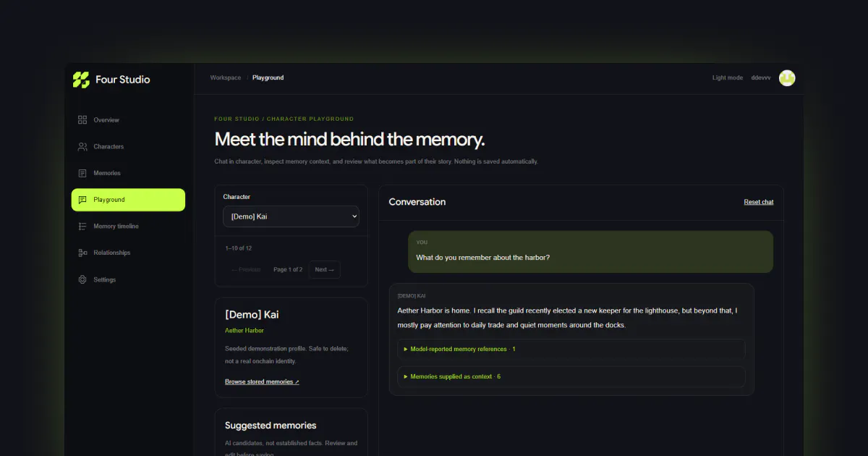This screenshot has width=868, height=456.
Task: Click the Characters people icon
Action: pyautogui.click(x=82, y=147)
